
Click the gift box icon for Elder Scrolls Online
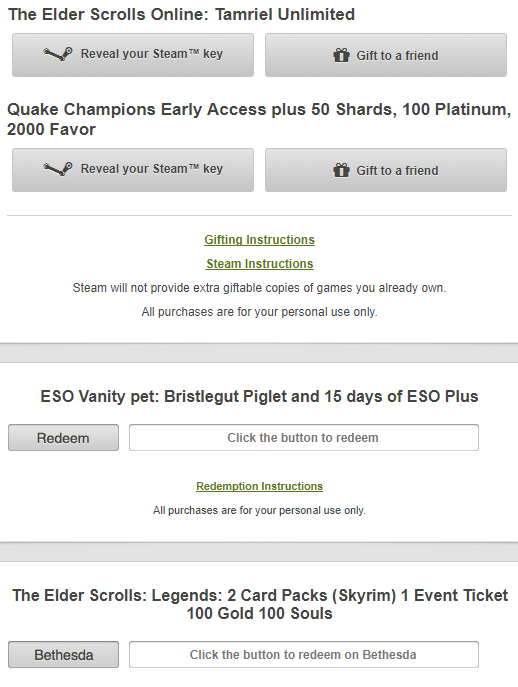click(x=341, y=55)
